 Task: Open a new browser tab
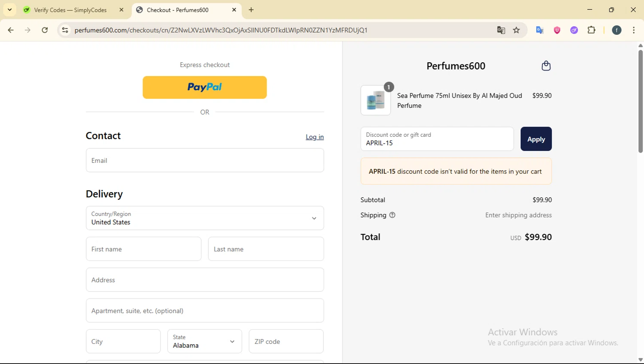tap(251, 10)
